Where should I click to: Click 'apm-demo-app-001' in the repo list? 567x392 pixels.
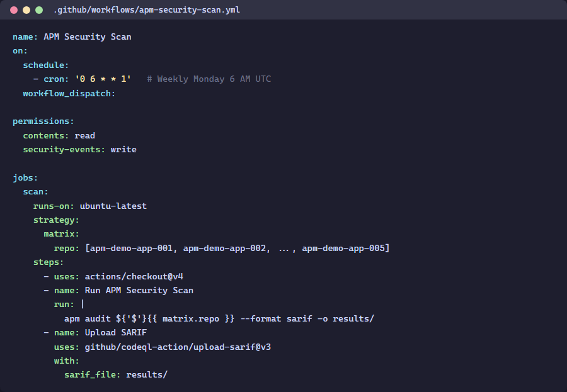pyautogui.click(x=131, y=248)
